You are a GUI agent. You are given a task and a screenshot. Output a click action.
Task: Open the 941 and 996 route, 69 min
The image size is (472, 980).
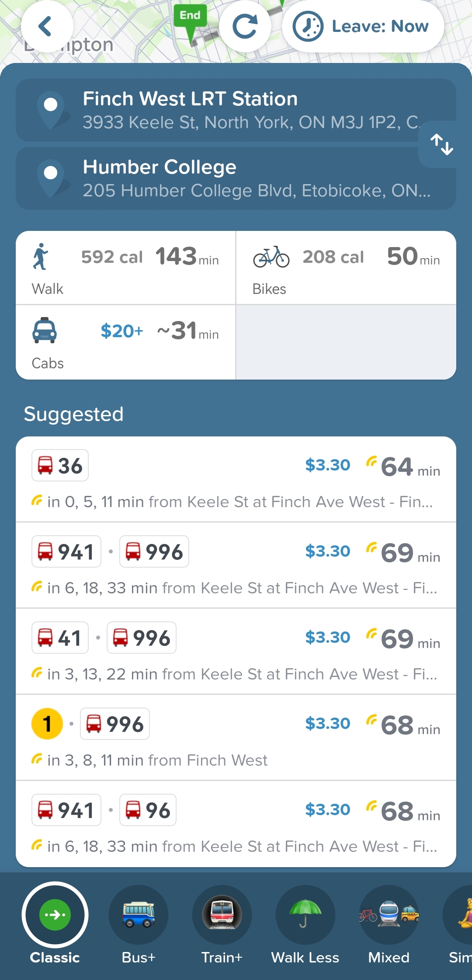[236, 565]
